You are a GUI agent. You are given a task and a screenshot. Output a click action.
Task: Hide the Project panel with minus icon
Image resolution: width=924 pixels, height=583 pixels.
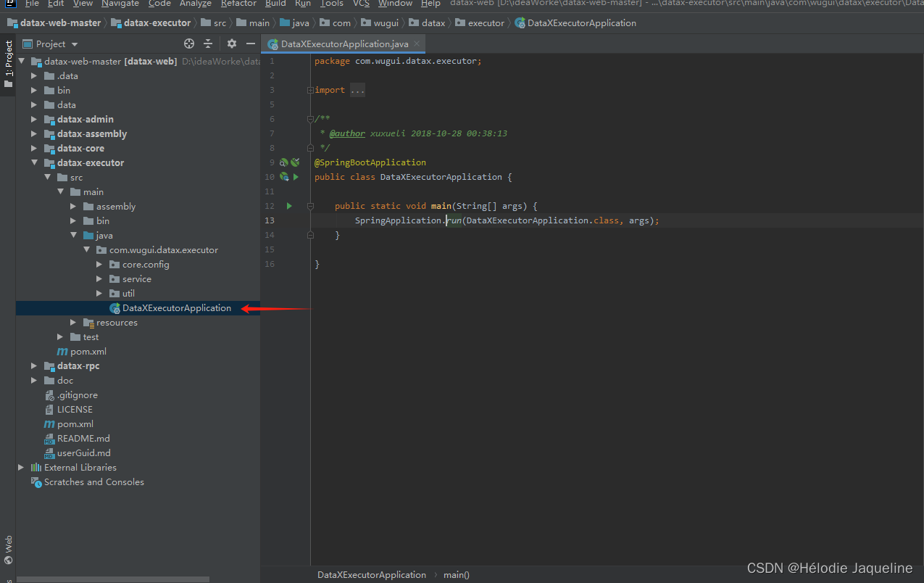pyautogui.click(x=251, y=44)
